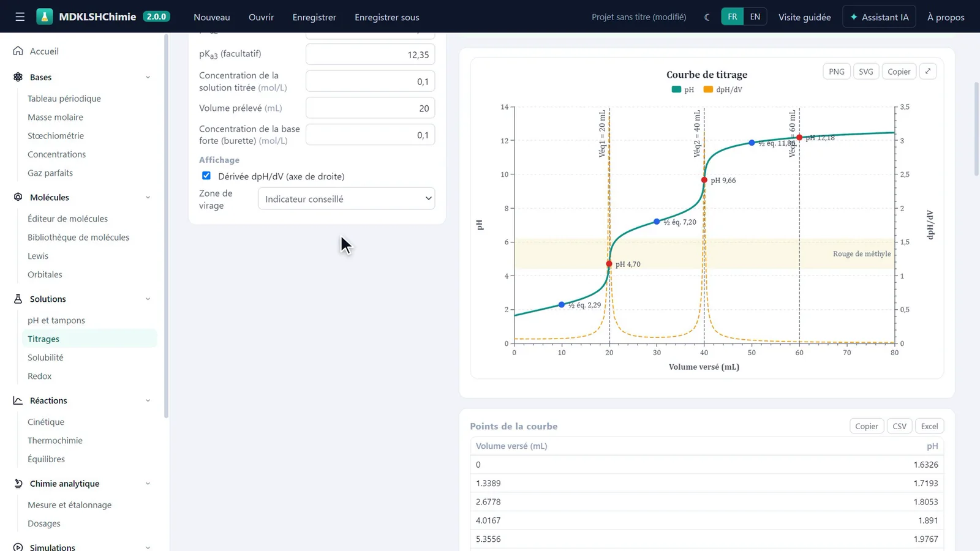The width and height of the screenshot is (980, 551).
Task: Open the hamburger menu icon
Action: tap(20, 17)
